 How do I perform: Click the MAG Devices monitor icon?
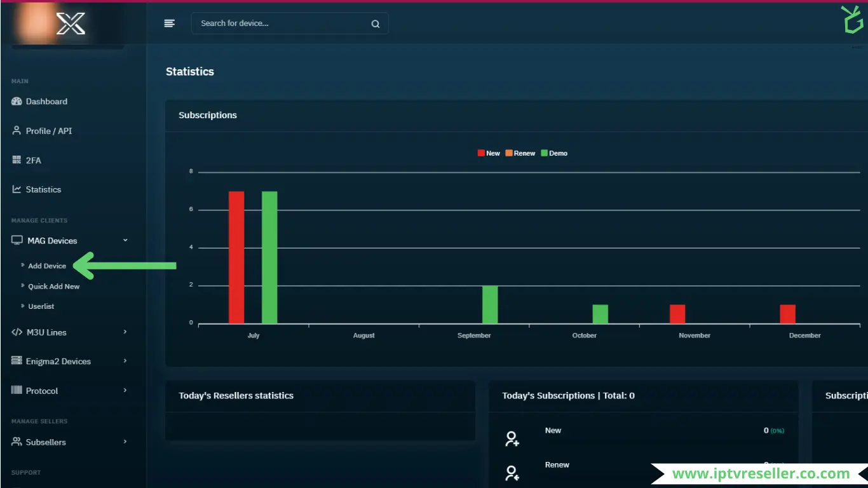17,241
